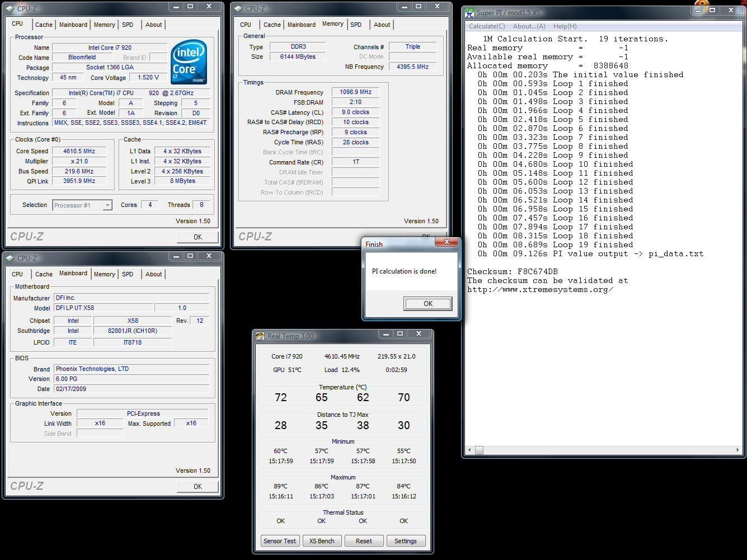
Task: Click the Channels # value Triple
Action: click(x=412, y=47)
